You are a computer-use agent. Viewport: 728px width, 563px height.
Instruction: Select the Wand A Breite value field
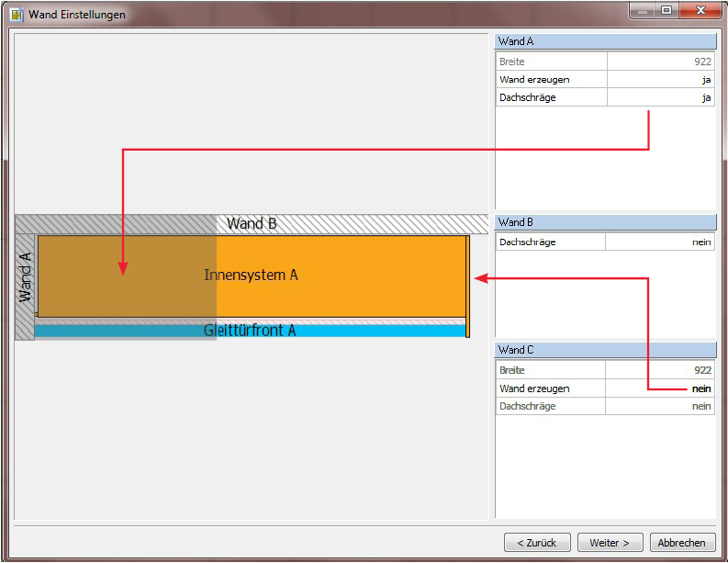[x=660, y=62]
